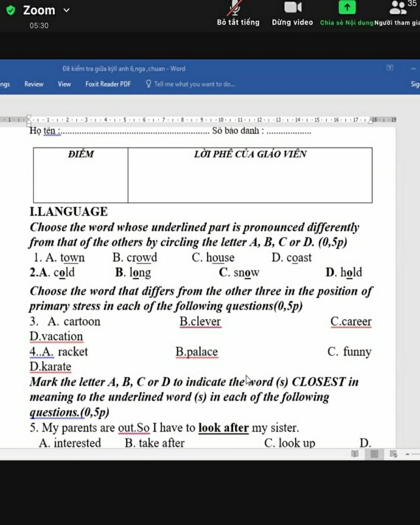Screen dimensions: 420x525
Task: Select Web Layout view in status bar
Action: (x=393, y=454)
